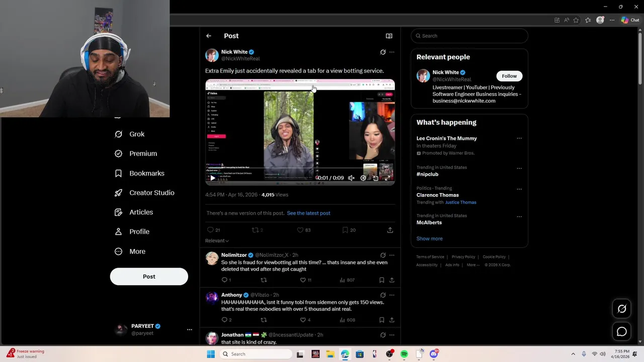
Task: Open messages floating chat button
Action: click(x=622, y=332)
